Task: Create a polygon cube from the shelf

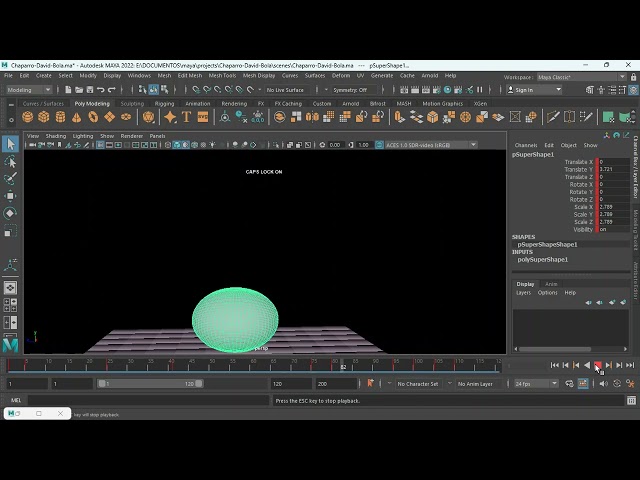Action: click(44, 117)
